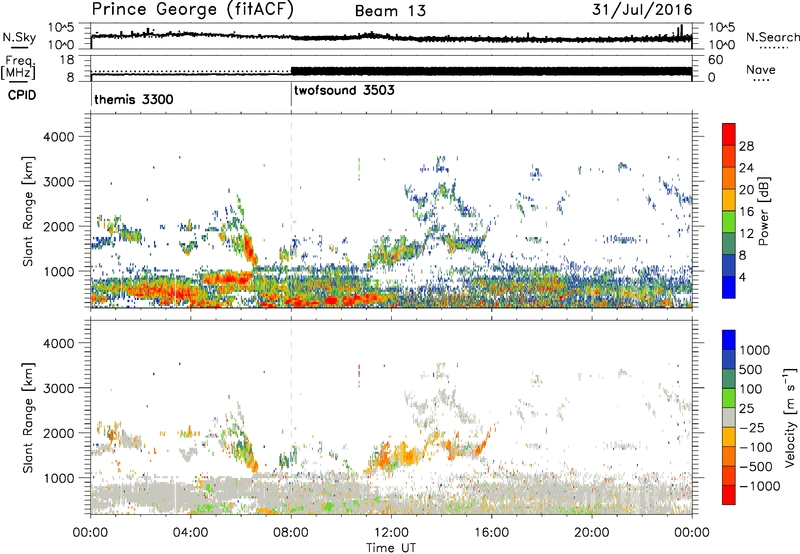Screen dimensions: 800x554
Task: Click the 'Slant Range [km]' label of velocity panel
Action: point(28,418)
